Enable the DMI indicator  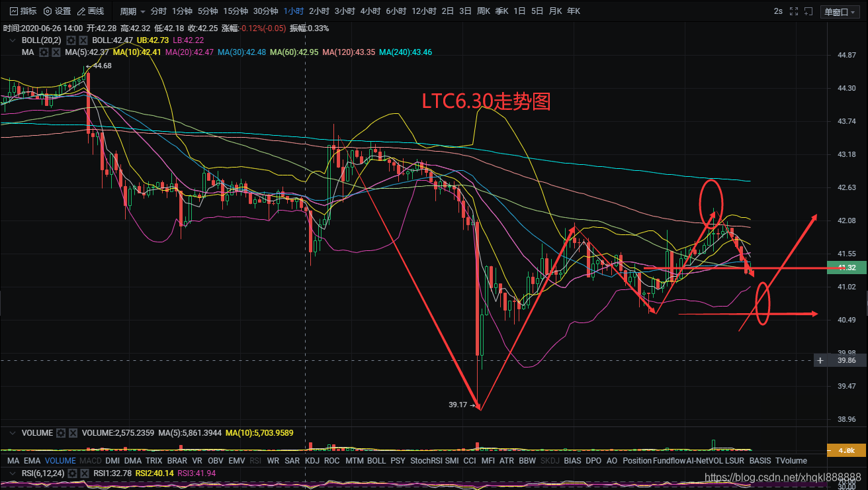point(113,461)
